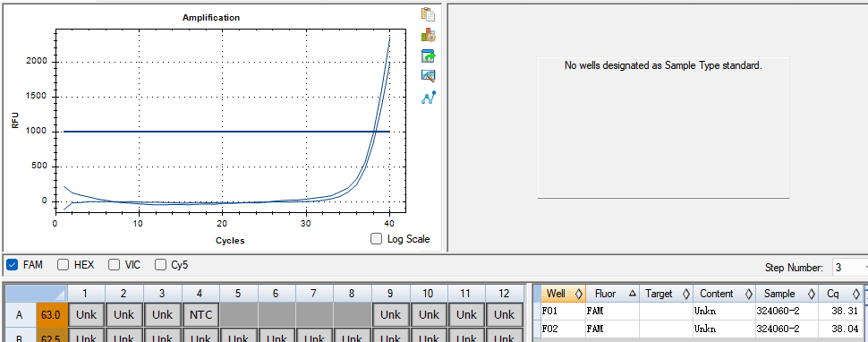Click the F02 well cell in results table
Image resolution: width=868 pixels, height=342 pixels.
[563, 329]
